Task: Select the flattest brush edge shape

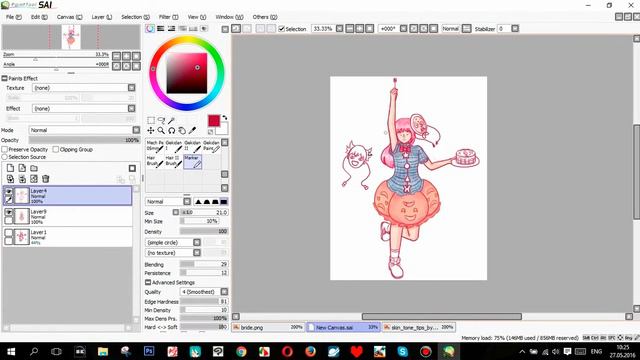Action: [224, 202]
